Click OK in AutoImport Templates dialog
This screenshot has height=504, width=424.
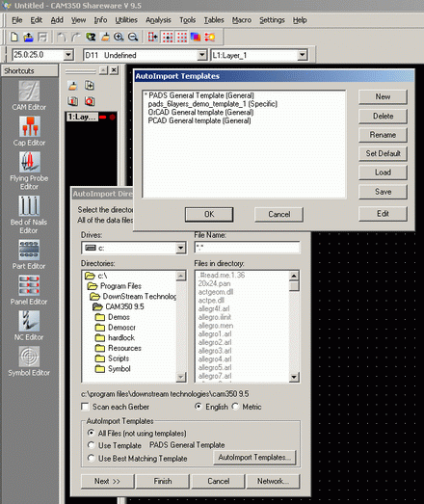[209, 214]
